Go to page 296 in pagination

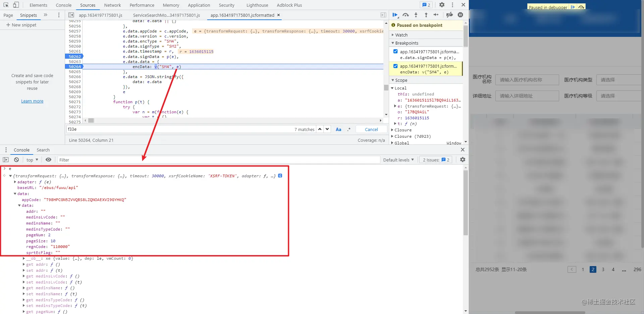(x=637, y=269)
